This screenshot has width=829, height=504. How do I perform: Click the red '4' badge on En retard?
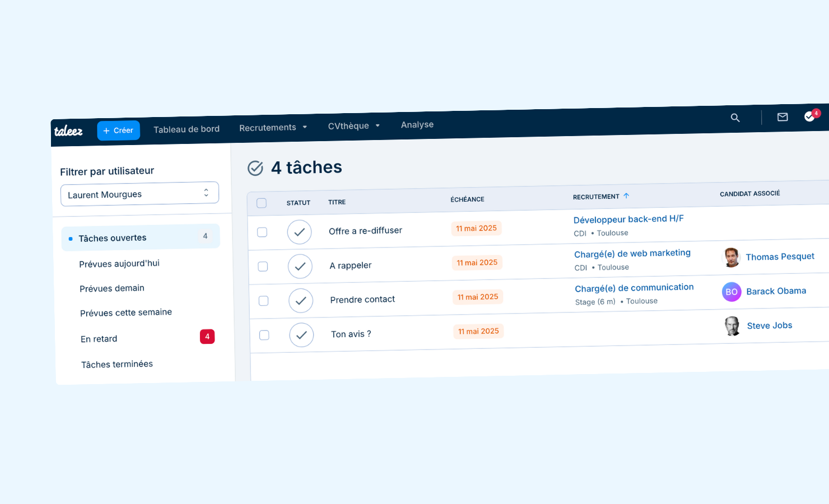(x=207, y=337)
